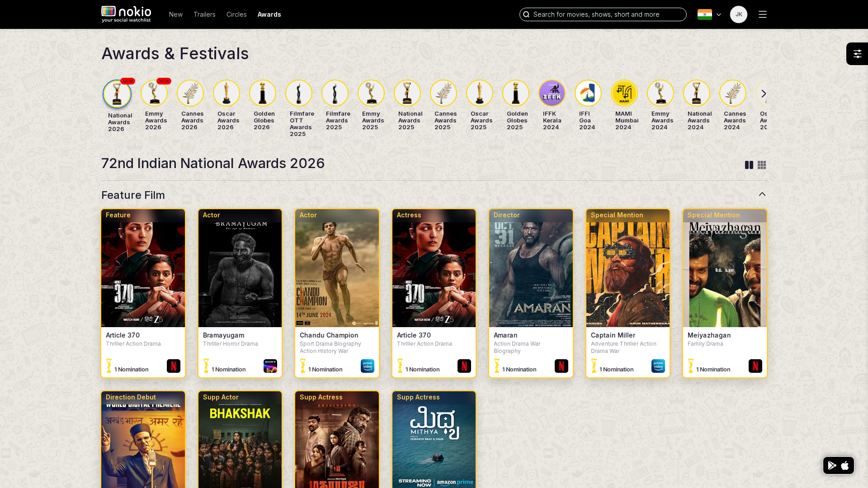View nomination on Meiyazhagan card
The image size is (868, 488).
[709, 366]
